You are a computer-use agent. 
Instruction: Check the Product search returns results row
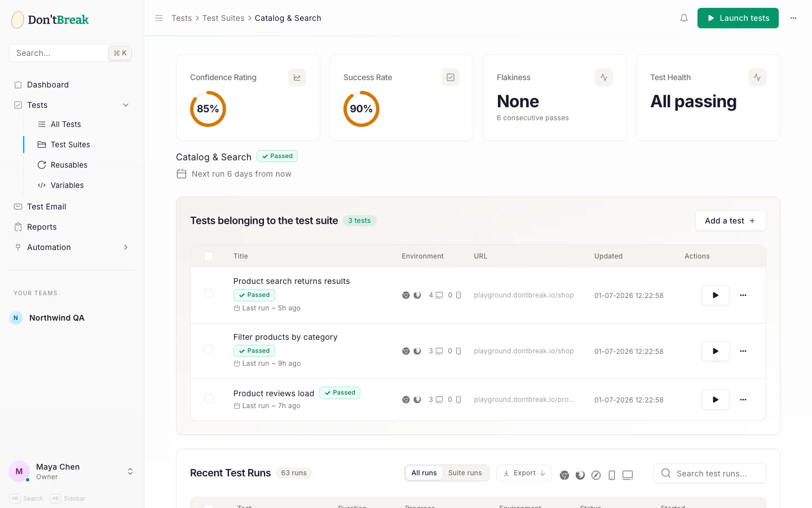209,294
